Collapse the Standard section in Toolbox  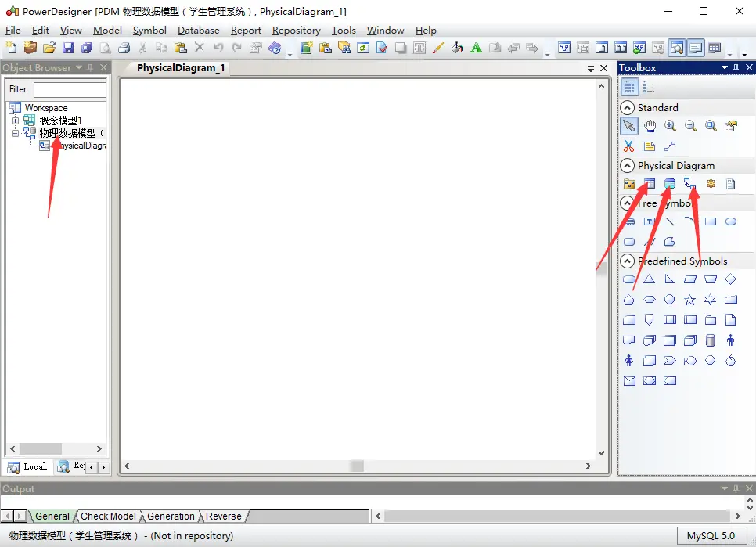coord(630,107)
